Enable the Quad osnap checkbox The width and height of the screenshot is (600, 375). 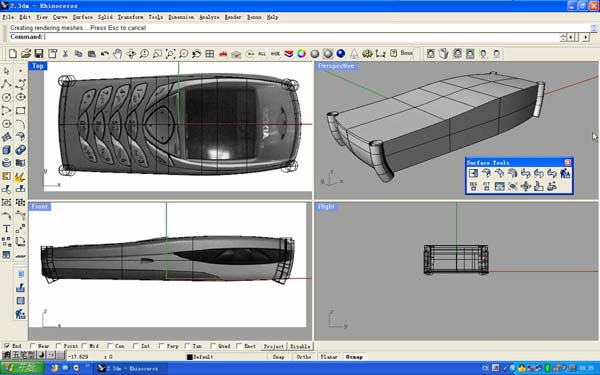point(213,346)
